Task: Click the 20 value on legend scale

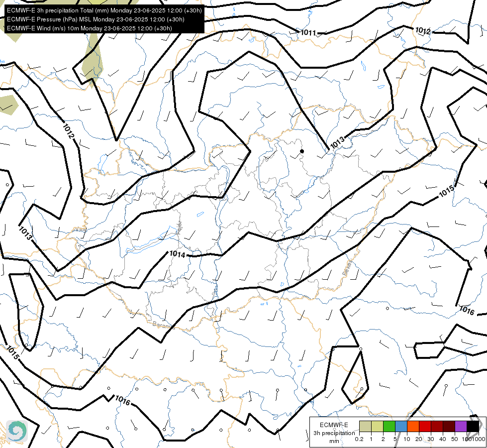Action: 419,439
